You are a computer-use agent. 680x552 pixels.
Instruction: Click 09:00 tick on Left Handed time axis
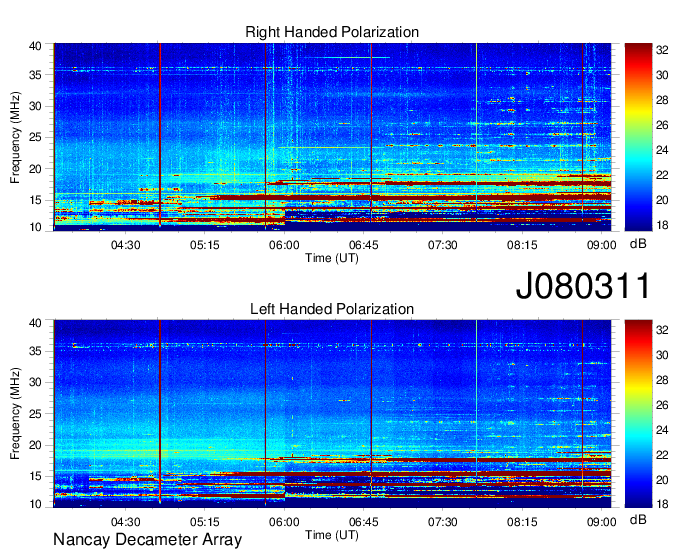[602, 522]
